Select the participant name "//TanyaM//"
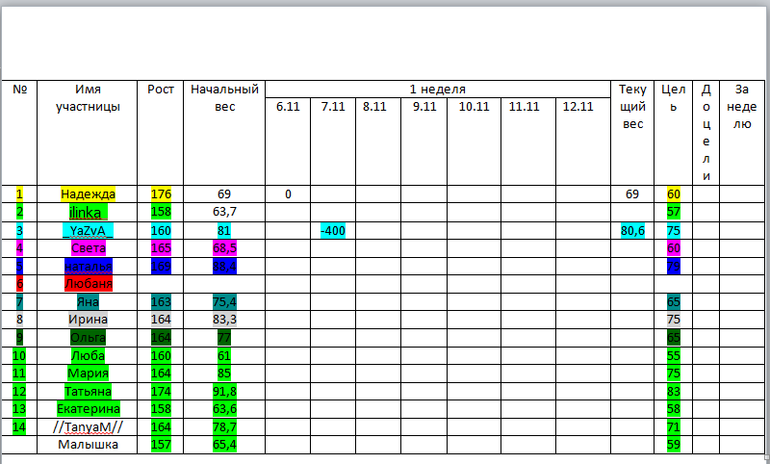The width and height of the screenshot is (770, 464). pos(88,426)
